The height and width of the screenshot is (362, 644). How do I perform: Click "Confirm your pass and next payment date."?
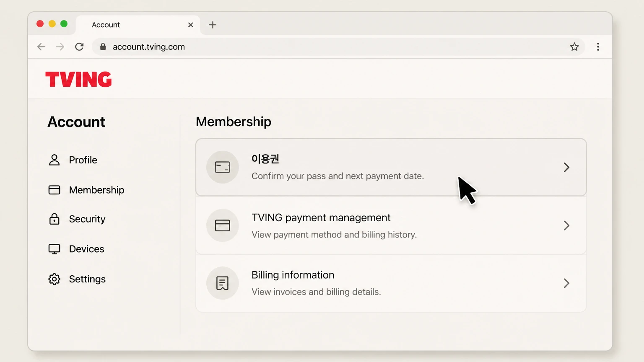[x=338, y=176]
